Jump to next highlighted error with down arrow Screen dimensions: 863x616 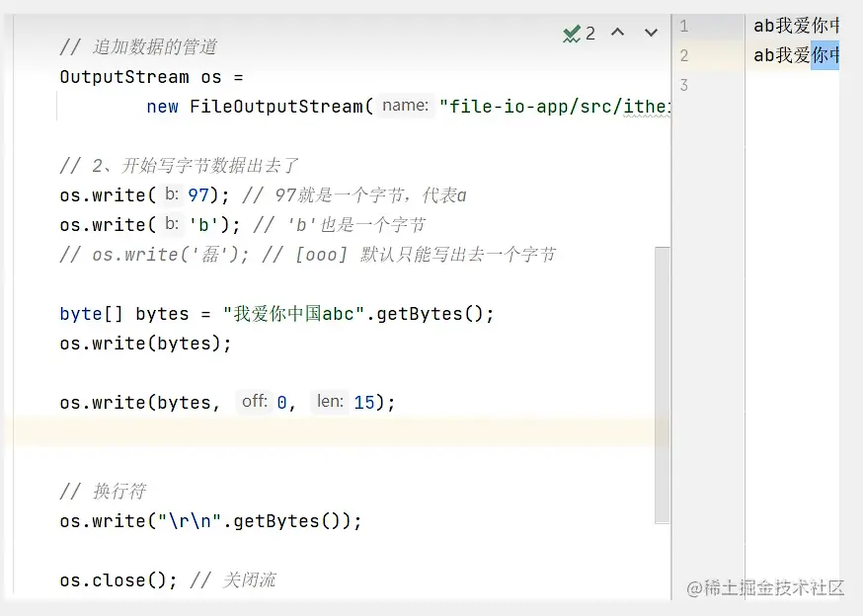coord(651,33)
